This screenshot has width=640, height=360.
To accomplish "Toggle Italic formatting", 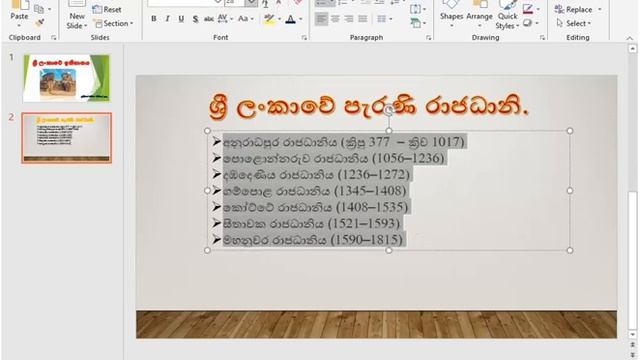I will [167, 19].
